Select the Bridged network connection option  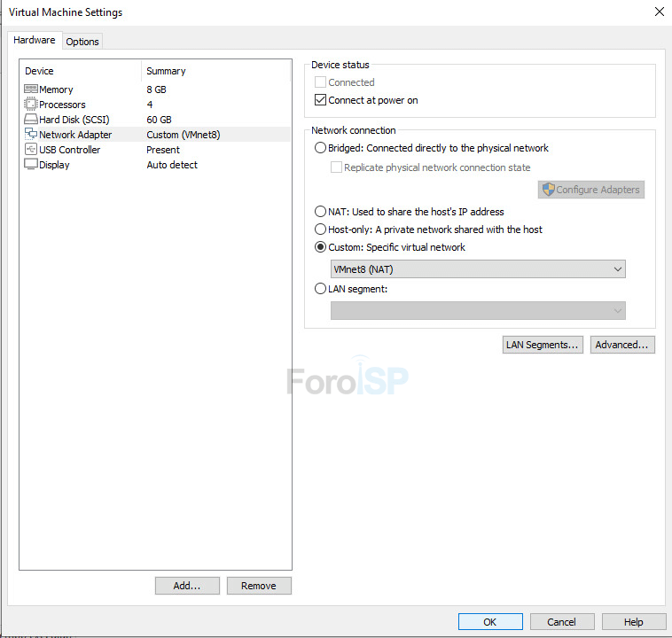[x=321, y=148]
